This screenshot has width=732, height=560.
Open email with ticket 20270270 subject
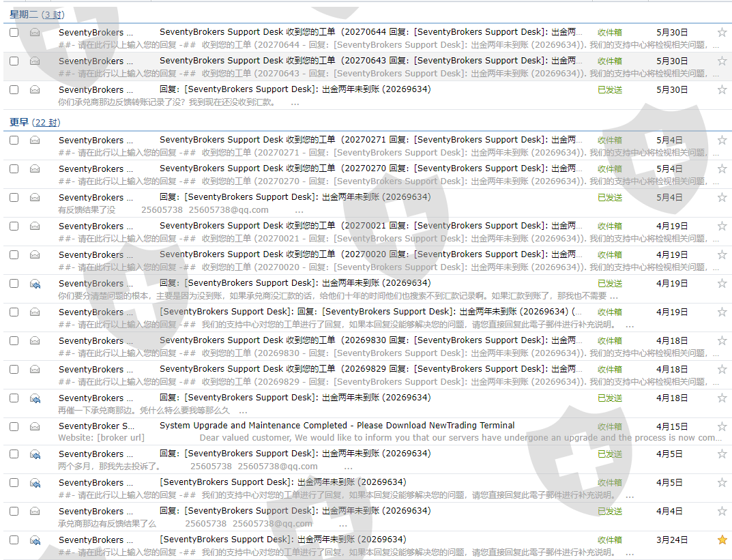[370, 168]
